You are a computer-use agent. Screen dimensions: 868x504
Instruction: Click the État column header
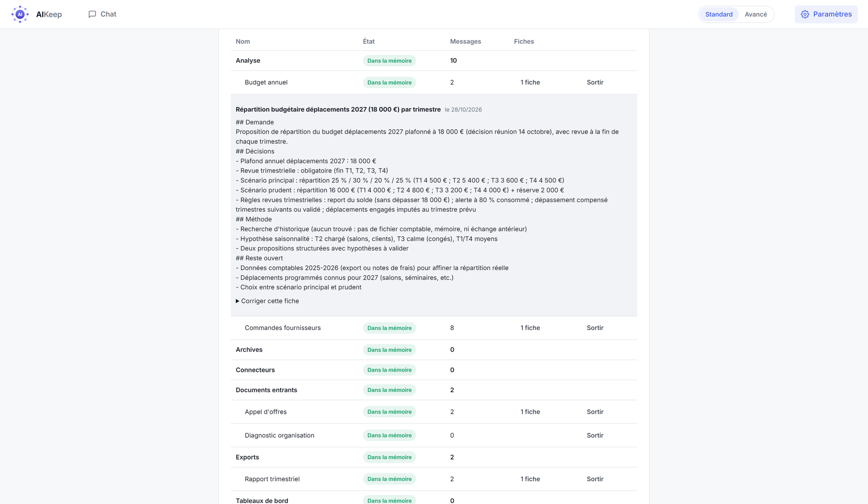click(x=368, y=41)
